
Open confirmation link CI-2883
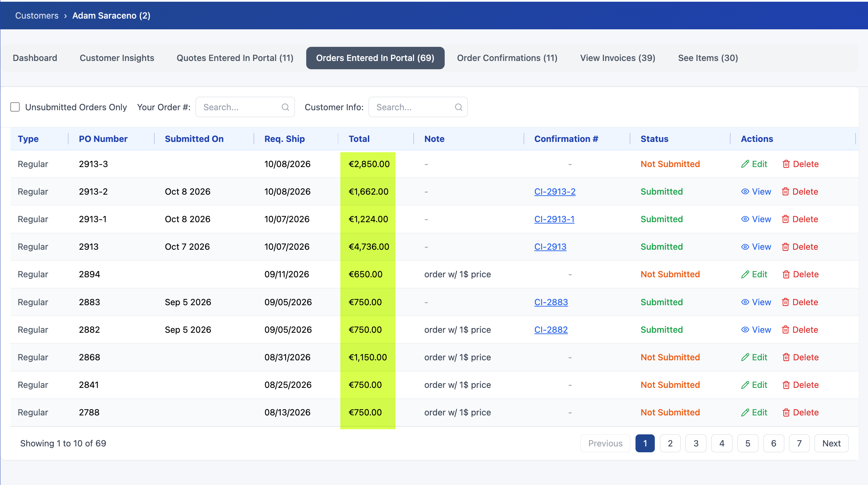(551, 302)
